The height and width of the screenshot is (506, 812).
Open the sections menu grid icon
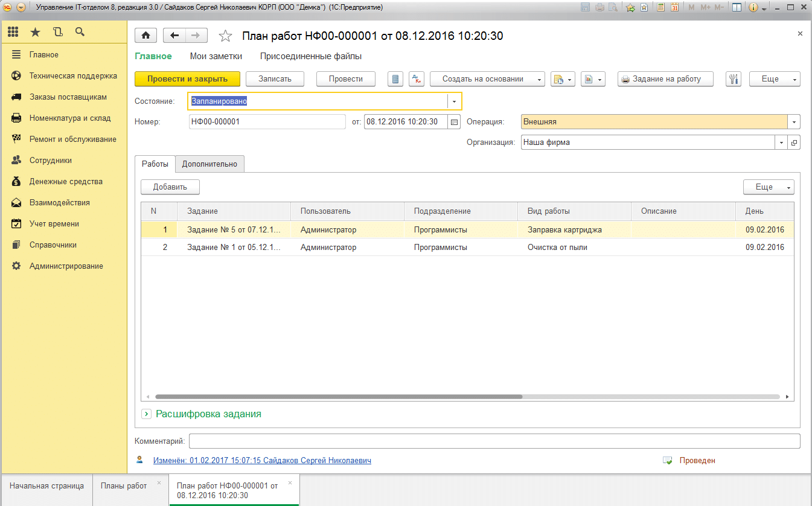tap(13, 32)
